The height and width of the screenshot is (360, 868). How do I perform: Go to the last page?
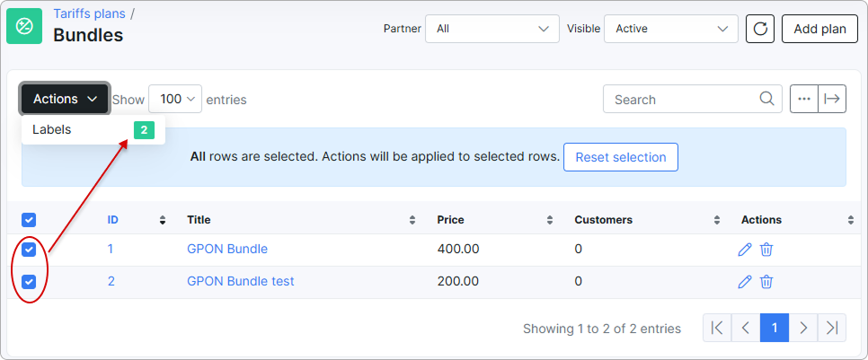click(x=832, y=328)
